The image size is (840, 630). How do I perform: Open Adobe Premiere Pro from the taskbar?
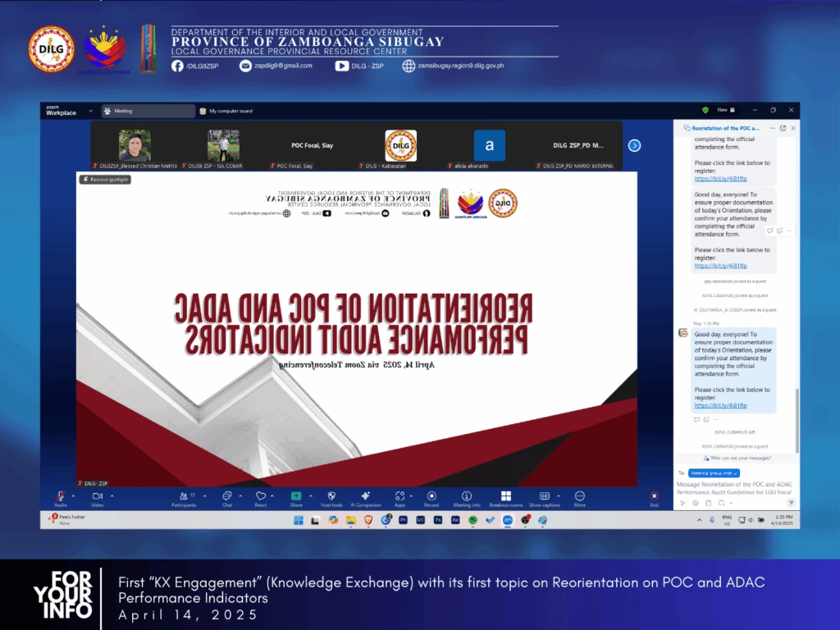(403, 519)
